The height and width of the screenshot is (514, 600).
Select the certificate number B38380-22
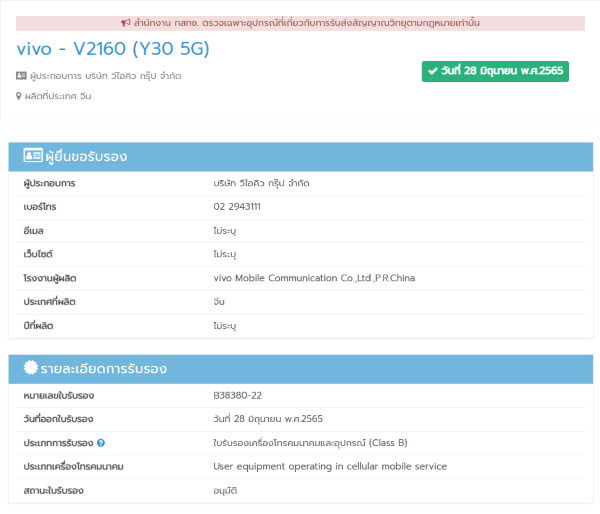238,395
